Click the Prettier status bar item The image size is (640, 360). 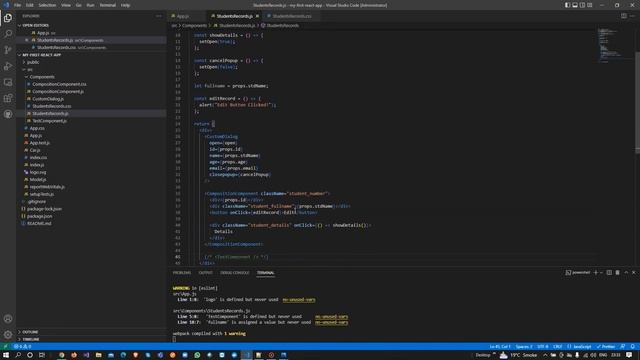[606, 347]
